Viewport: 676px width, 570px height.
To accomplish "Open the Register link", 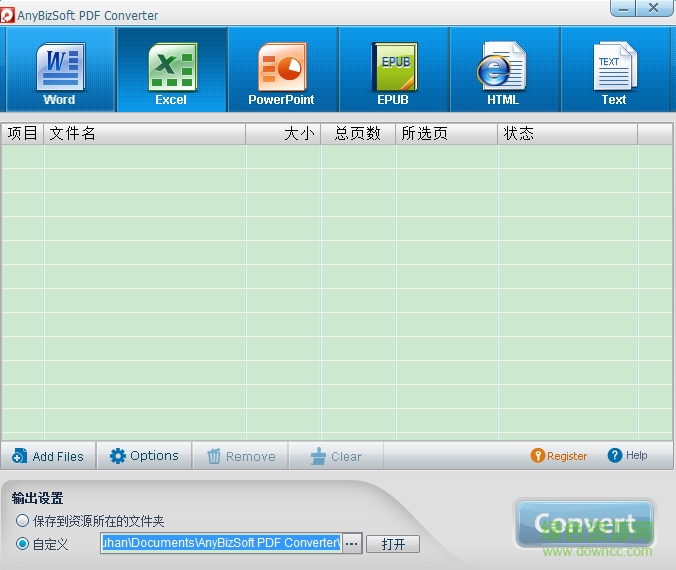I will click(559, 456).
